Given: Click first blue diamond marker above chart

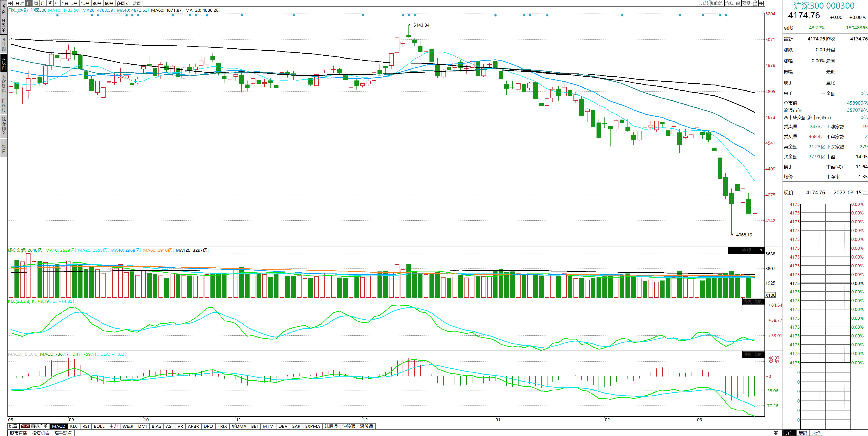Looking at the screenshot, I should (57, 15).
